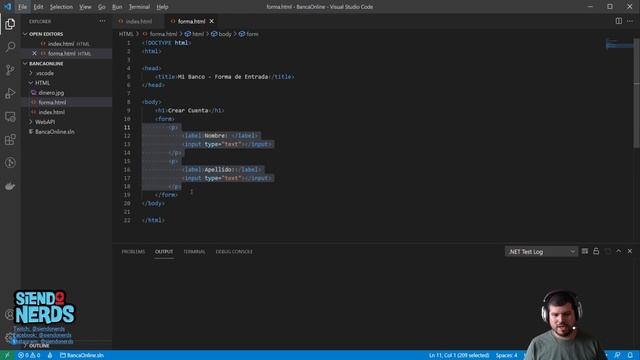Click the editor minimap
This screenshot has height=360, width=640.
point(619,44)
